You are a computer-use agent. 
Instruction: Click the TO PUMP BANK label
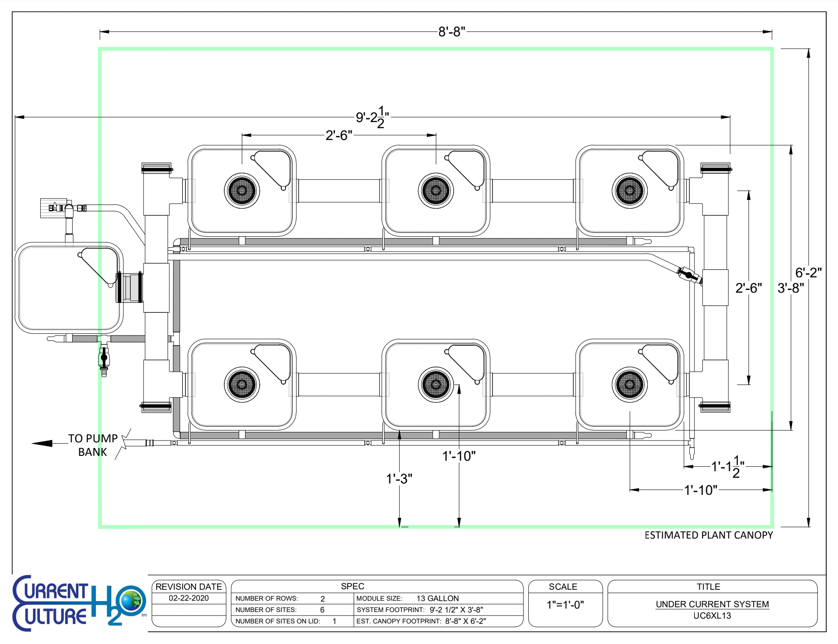(x=93, y=445)
